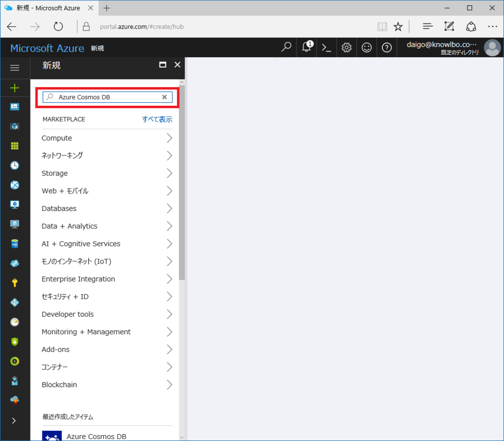Open the browser Hub icon

pyautogui.click(x=428, y=27)
